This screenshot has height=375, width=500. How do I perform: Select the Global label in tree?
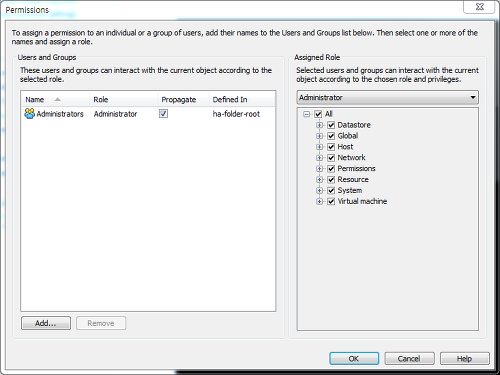348,136
